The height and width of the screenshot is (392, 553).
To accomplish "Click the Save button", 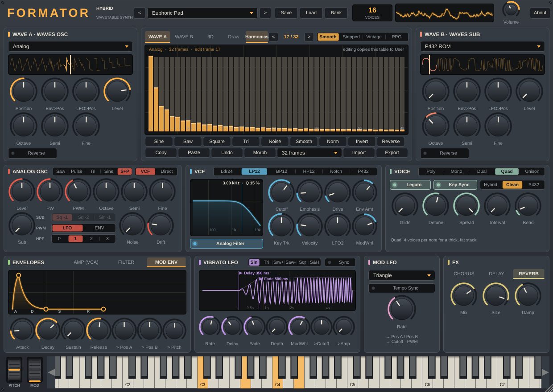I will (x=286, y=13).
